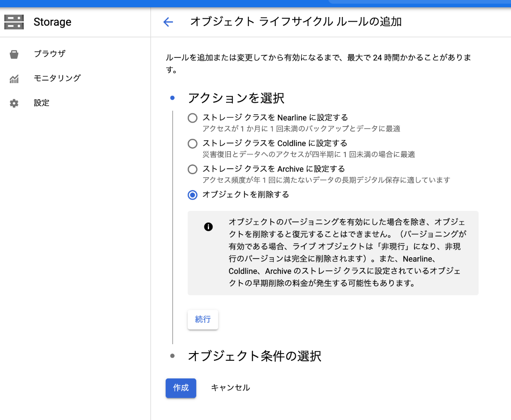Click the gray bullet beside オブジェクト条件の選択
This screenshot has height=420, width=511.
(x=172, y=356)
